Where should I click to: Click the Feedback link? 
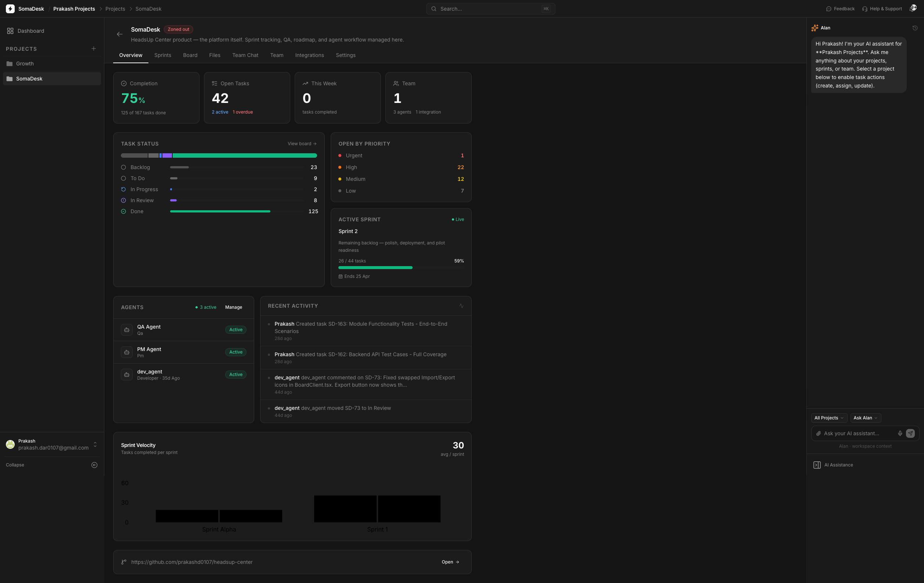click(x=840, y=9)
